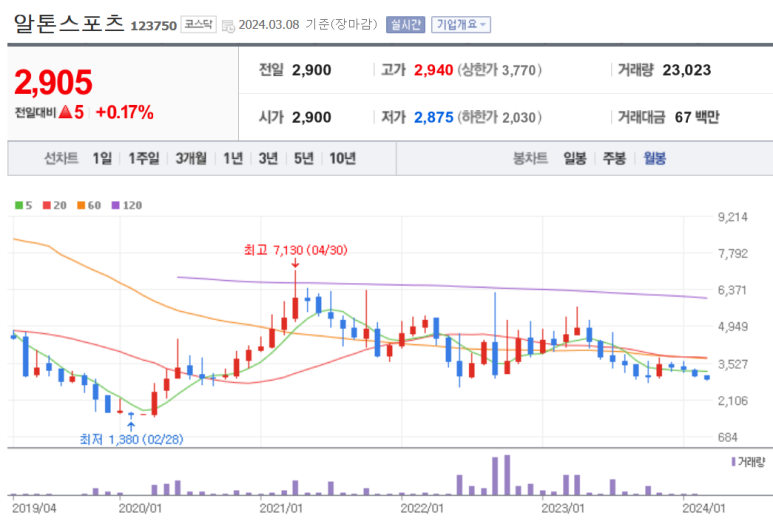Click the 고가 value 2,940
This screenshot has width=773, height=524.
tap(433, 70)
